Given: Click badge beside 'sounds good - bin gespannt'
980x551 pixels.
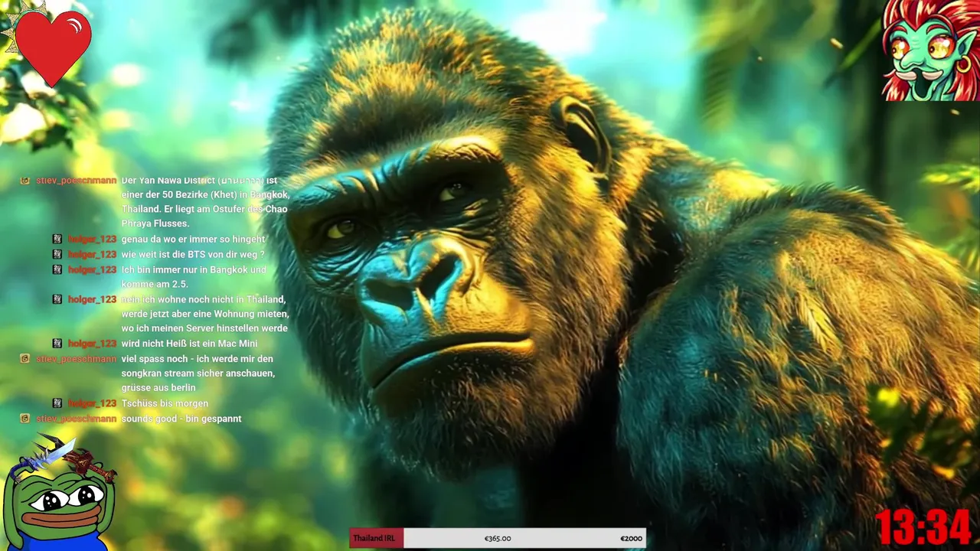Looking at the screenshot, I should click(24, 419).
